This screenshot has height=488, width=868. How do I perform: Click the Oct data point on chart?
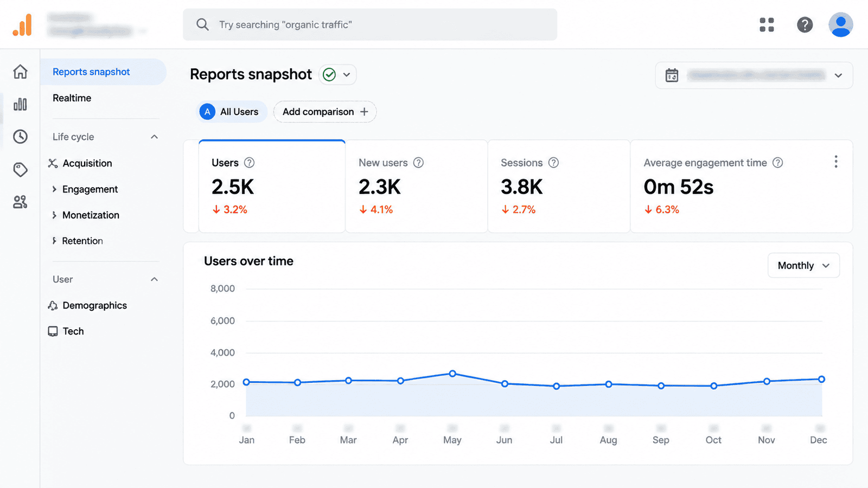point(714,386)
